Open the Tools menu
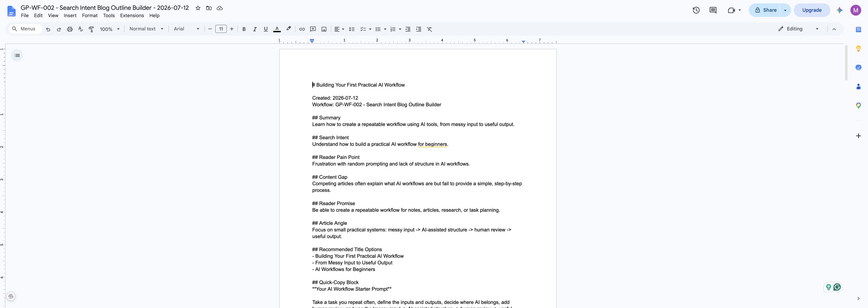This screenshot has width=868, height=308. 109,16
